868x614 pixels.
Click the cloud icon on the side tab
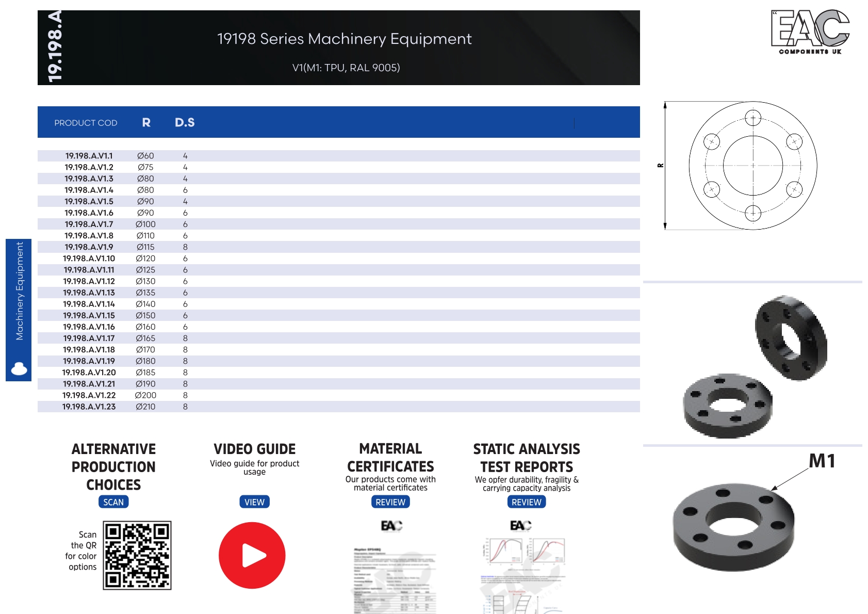pos(19,369)
